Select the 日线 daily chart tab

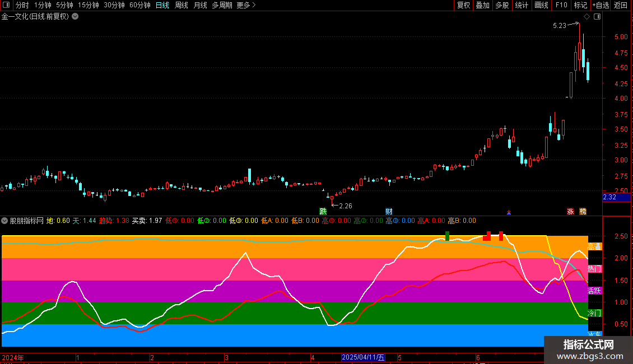tap(162, 5)
